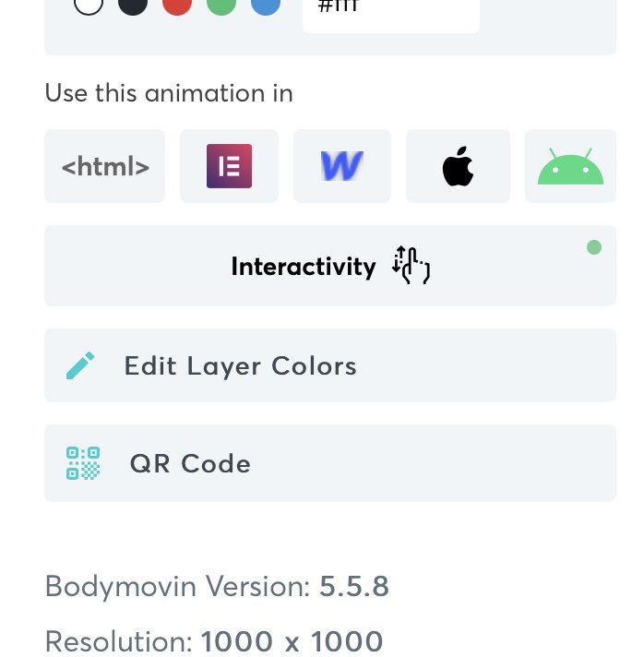The image size is (644, 657).
Task: Focus the hex color input field
Action: [x=390, y=11]
